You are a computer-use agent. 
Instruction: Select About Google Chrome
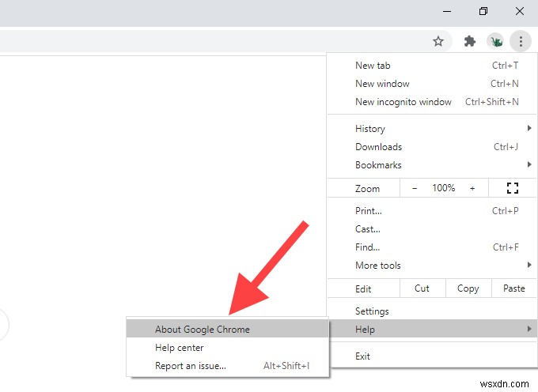coord(227,330)
